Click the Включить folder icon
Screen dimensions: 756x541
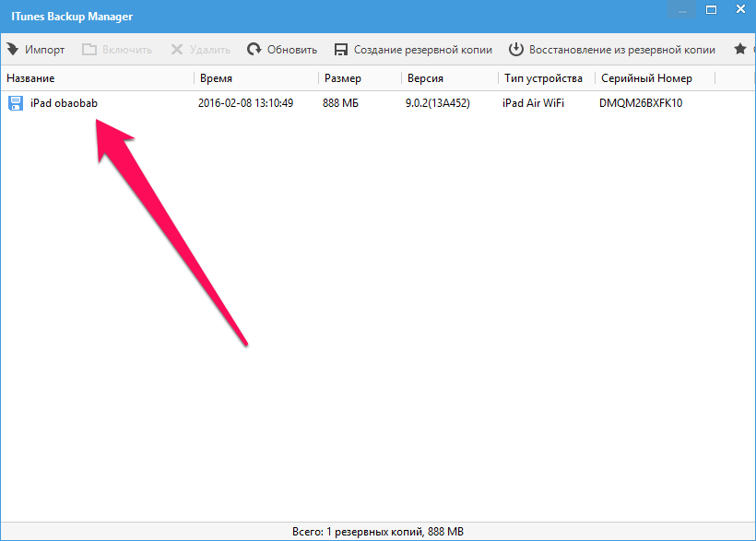pyautogui.click(x=89, y=50)
